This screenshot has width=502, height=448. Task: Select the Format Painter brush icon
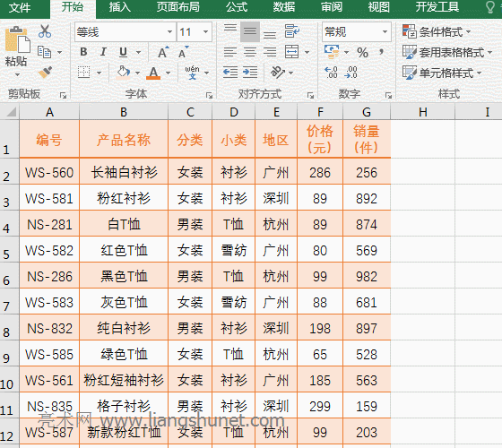tap(45, 73)
